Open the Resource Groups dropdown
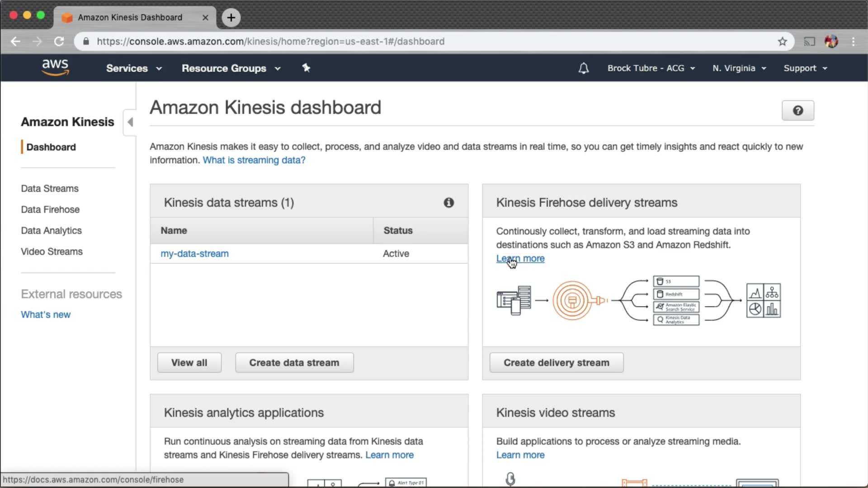Viewport: 868px width, 488px height. (x=231, y=68)
